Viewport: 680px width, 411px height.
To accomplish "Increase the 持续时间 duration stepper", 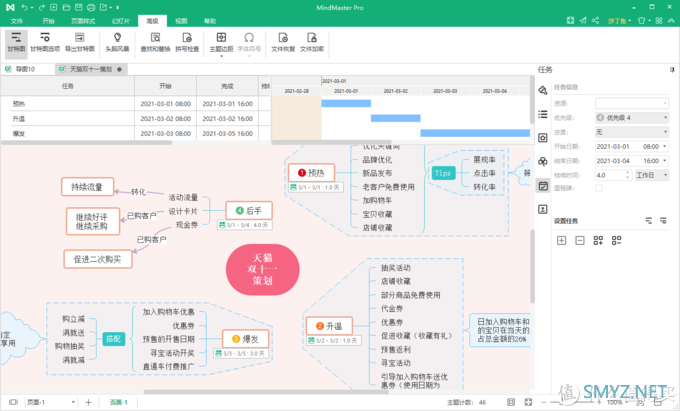I will click(x=628, y=173).
